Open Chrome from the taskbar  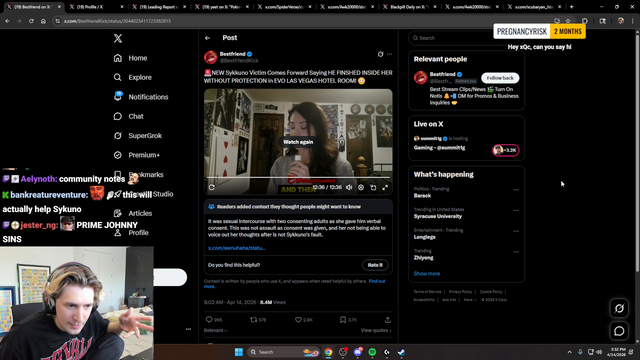tap(328, 352)
